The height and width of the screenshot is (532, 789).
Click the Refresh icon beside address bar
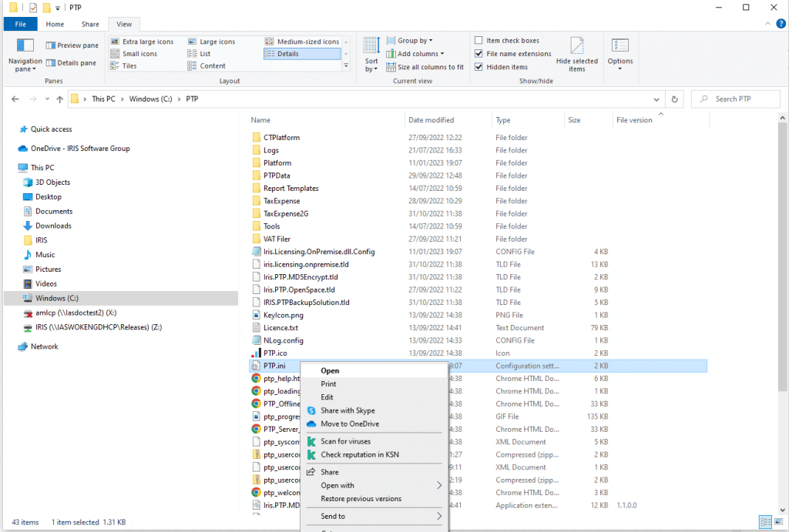tap(675, 99)
